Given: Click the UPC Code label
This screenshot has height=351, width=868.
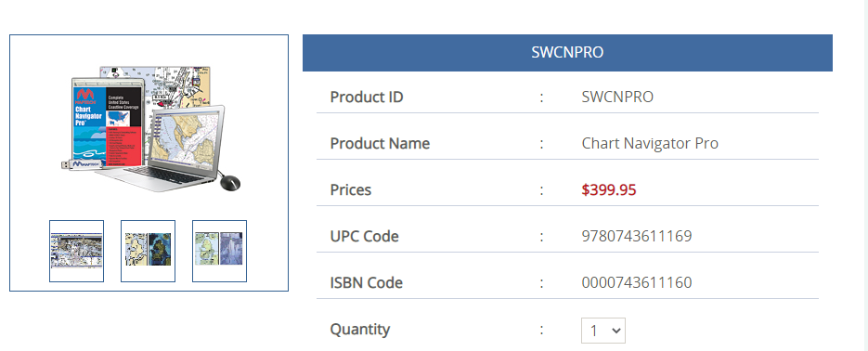Looking at the screenshot, I should 364,237.
